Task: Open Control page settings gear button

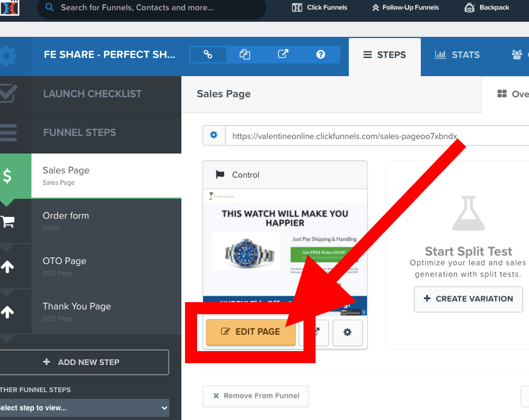Action: pyautogui.click(x=348, y=332)
